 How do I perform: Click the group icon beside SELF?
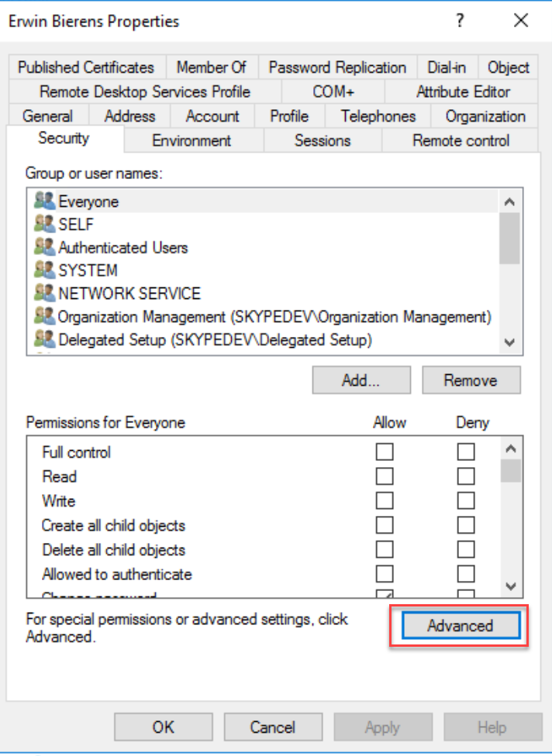click(x=45, y=225)
